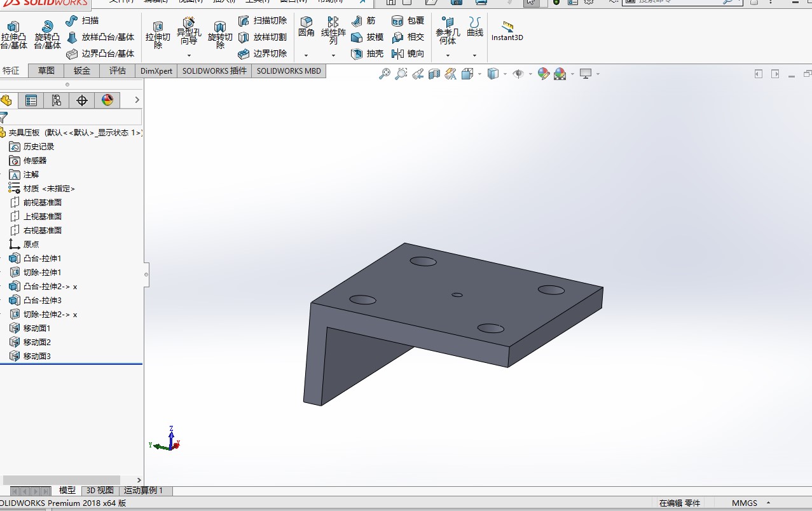812x511 pixels.
Task: Click Edit Appearance color ball icon
Action: click(543, 74)
